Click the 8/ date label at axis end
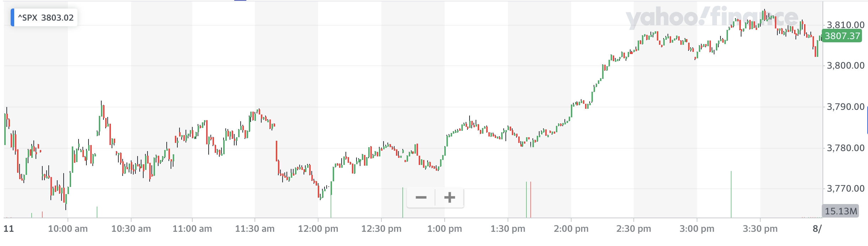Image resolution: width=868 pixels, height=246 pixels. click(817, 229)
